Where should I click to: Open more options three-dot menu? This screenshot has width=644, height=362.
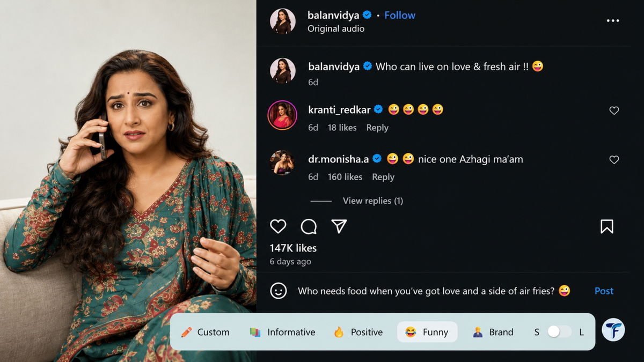coord(613,20)
